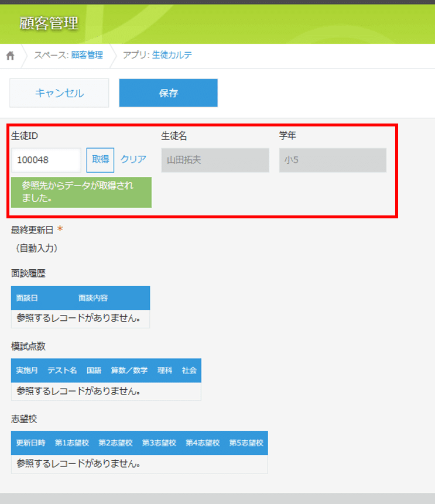Viewport: 435px width, 504px height.
Task: Click the 社会 column header
Action: 189,371
